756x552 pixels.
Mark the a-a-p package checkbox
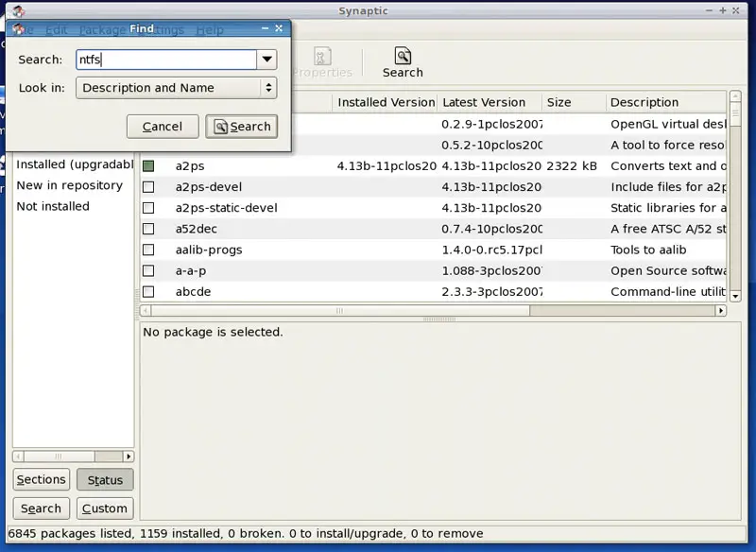click(148, 271)
